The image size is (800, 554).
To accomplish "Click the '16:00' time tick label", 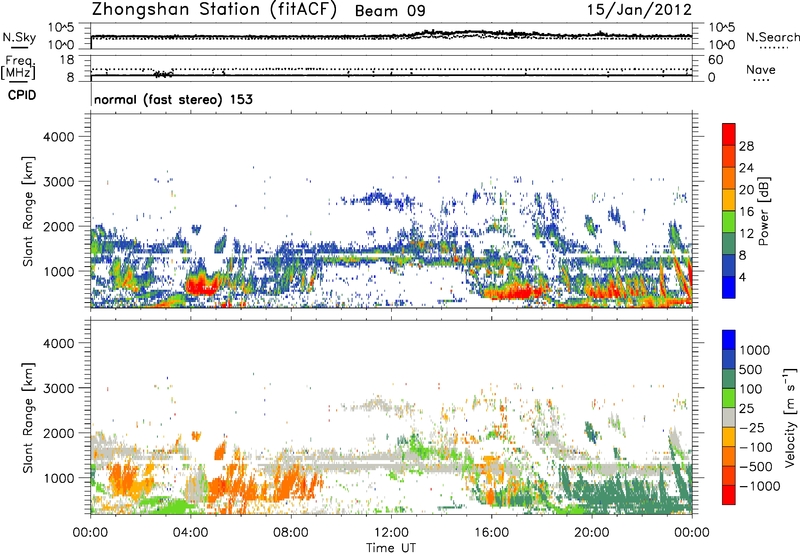I will point(491,533).
